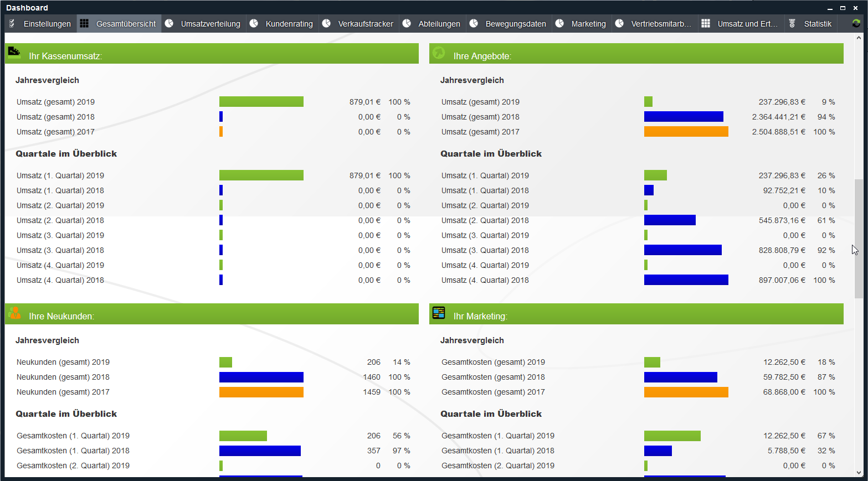Screen dimensions: 868x481
Task: Click the orange people icon beside Ihre Neukunden
Action: coord(14,313)
